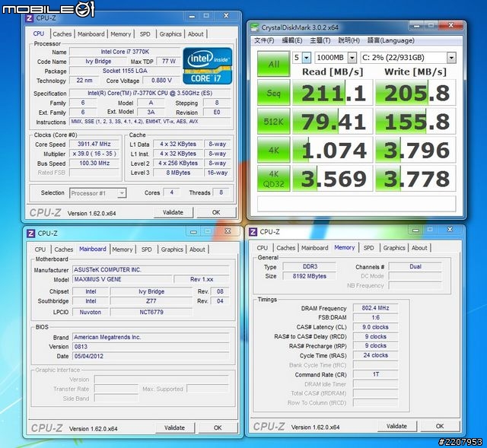
Task: Switch to Mainboard tab in top-left CPU-Z window
Action: [91, 33]
